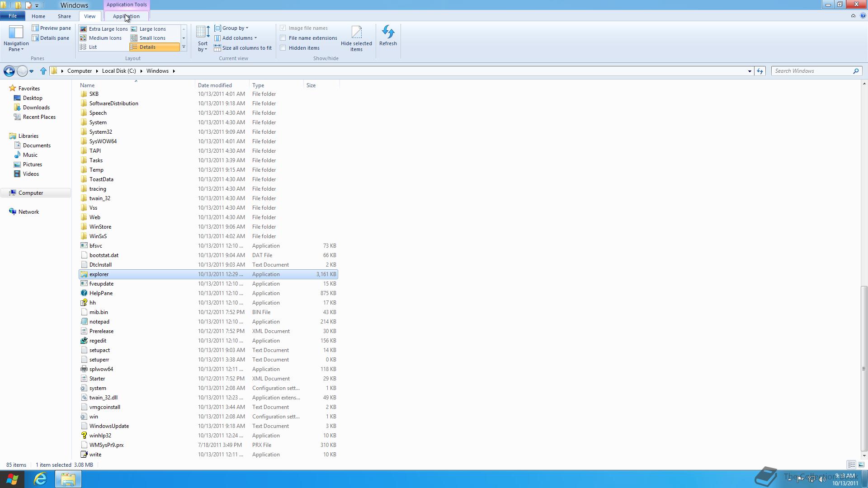Toggle the File name extensions checkbox

point(283,38)
